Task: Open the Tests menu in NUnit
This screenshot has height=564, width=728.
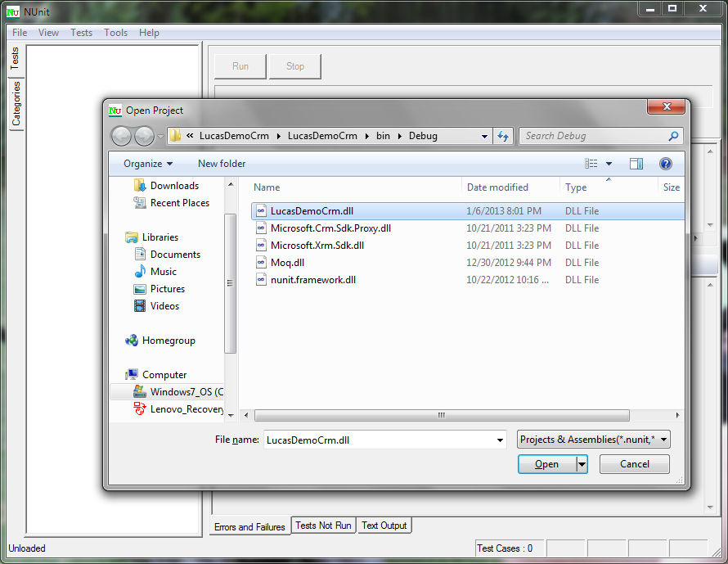Action: [81, 33]
